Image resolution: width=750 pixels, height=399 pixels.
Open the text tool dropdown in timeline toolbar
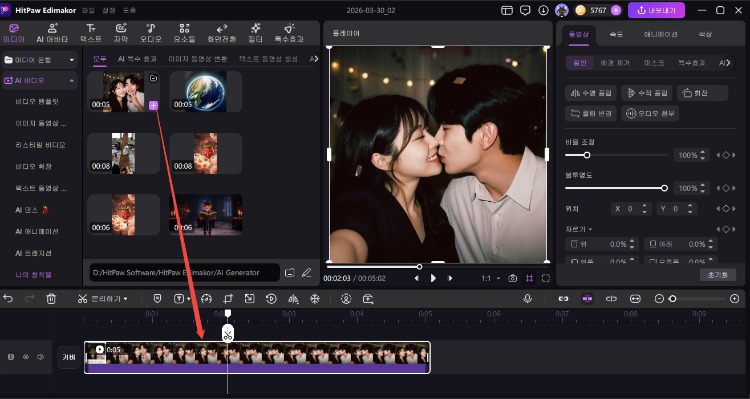coord(188,299)
